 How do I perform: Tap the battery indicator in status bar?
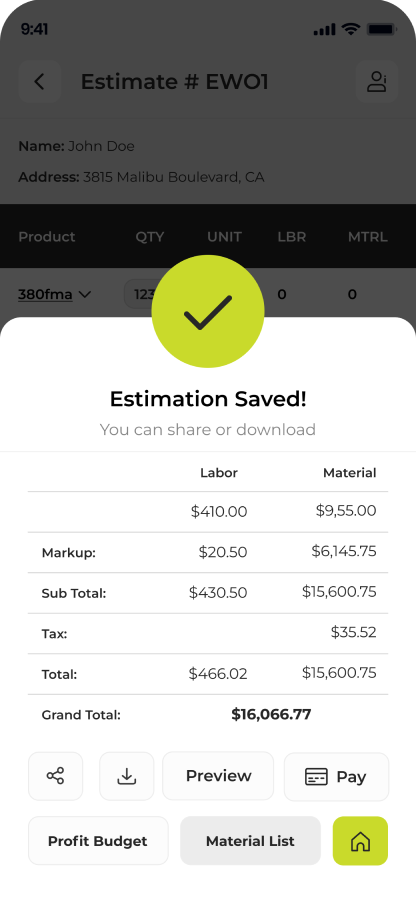(382, 29)
